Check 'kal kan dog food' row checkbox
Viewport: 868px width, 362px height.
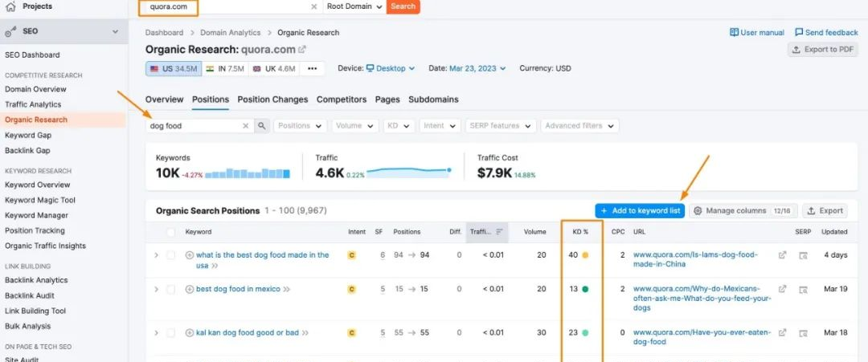pos(171,333)
